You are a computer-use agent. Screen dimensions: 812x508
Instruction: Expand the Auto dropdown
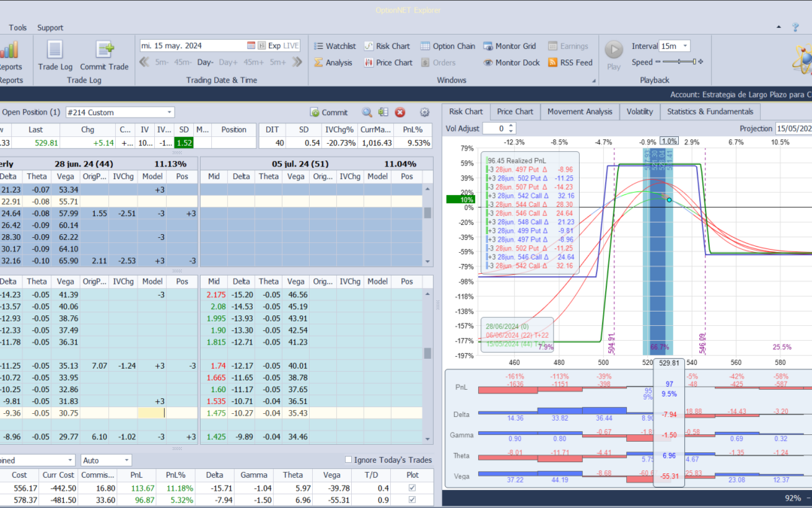click(126, 460)
